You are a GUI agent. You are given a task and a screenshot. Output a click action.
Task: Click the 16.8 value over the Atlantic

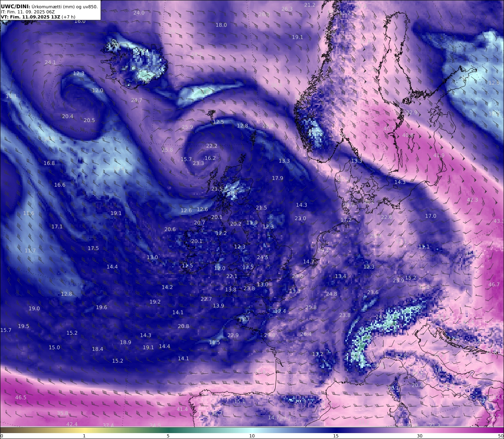pos(49,163)
